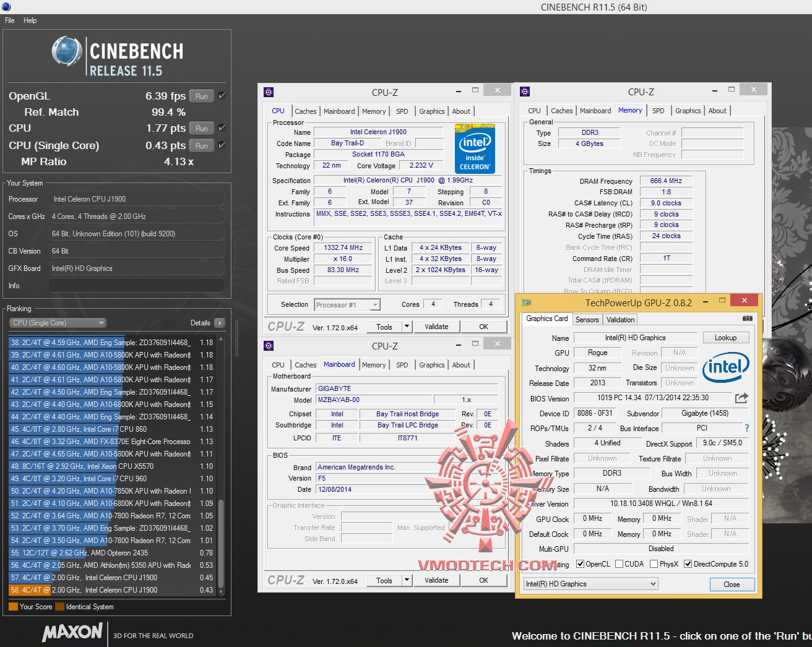
Task: Select ranking entry 45 Intel Core i7 860
Action: coord(112,429)
